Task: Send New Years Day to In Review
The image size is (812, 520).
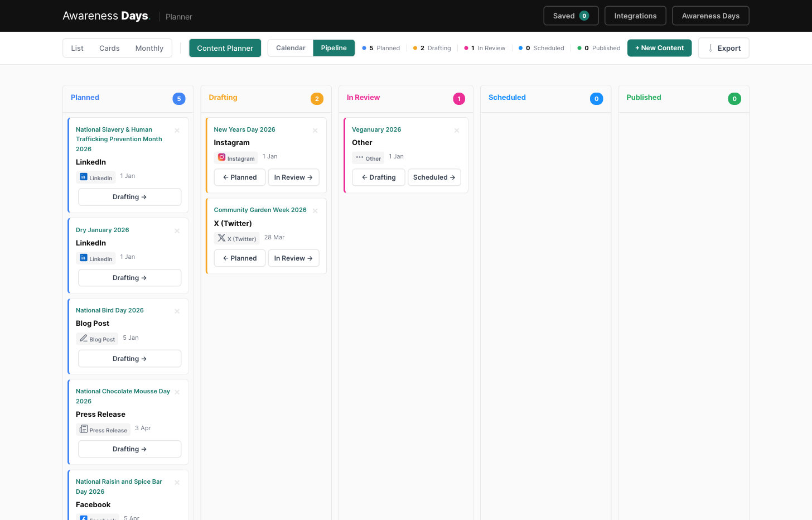Action: tap(294, 177)
